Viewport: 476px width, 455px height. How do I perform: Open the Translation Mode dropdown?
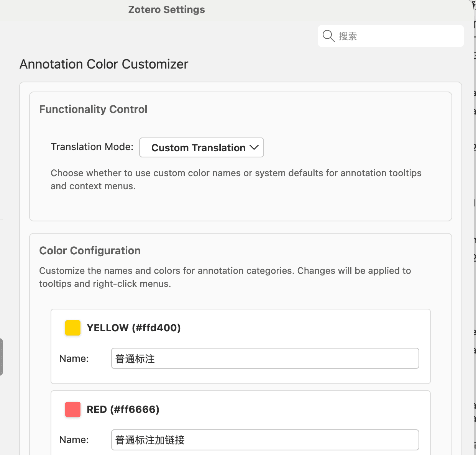coord(201,147)
